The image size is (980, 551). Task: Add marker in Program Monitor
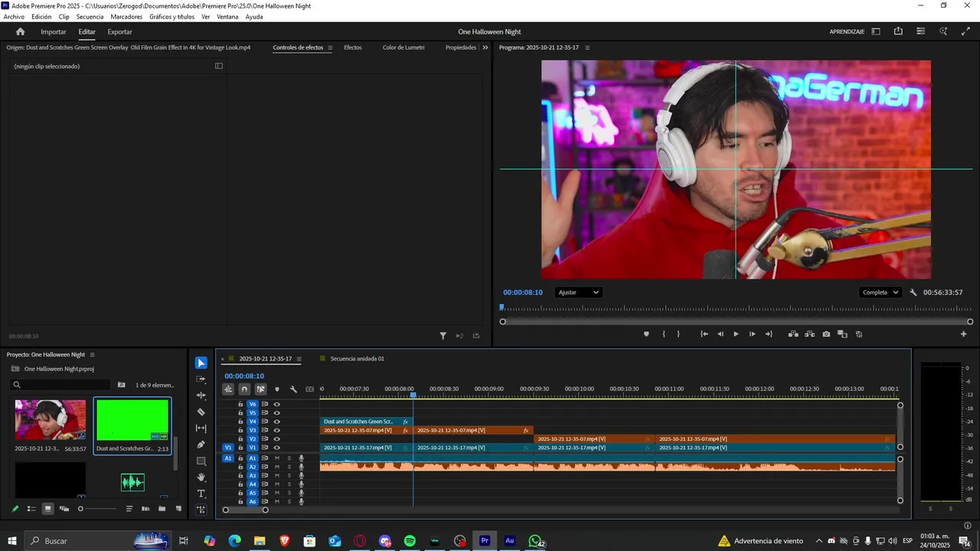pos(646,334)
